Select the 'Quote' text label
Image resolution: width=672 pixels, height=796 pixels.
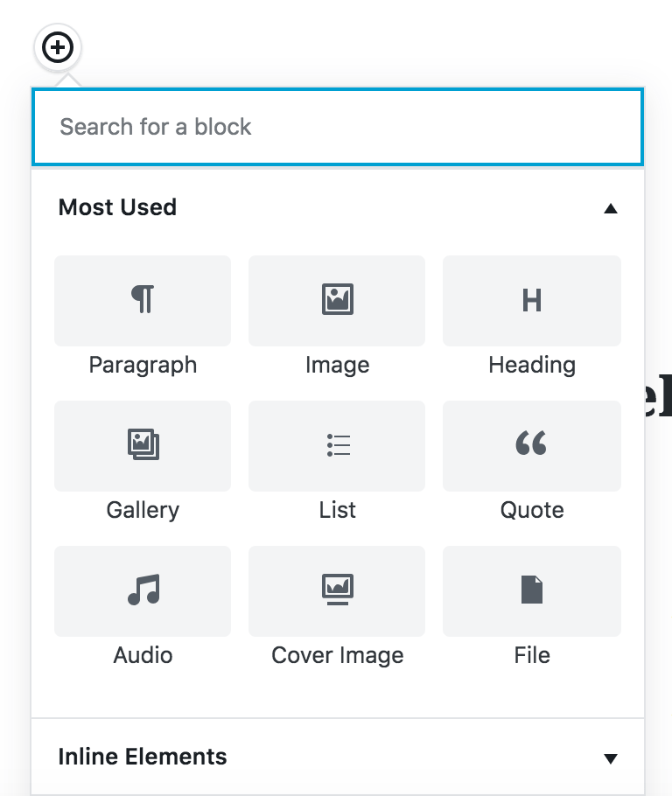pos(532,510)
